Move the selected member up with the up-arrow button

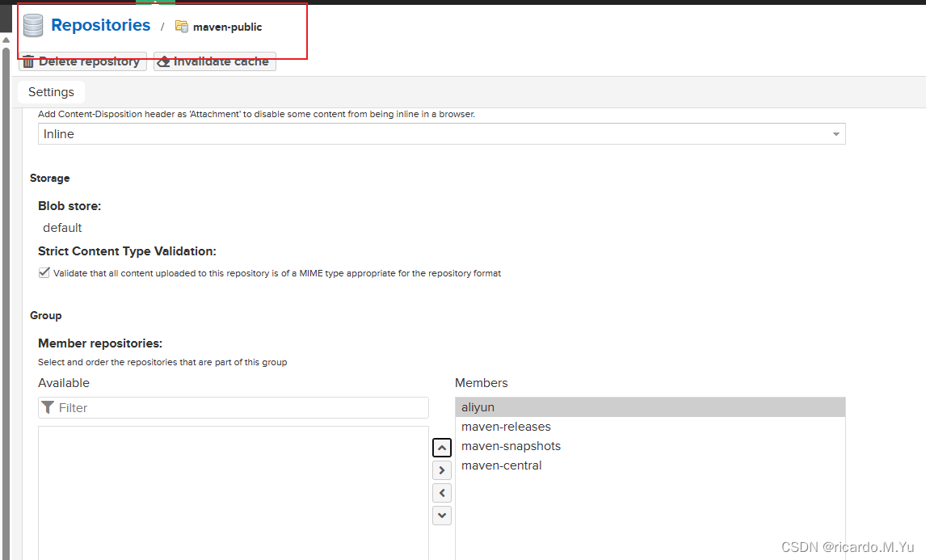pos(441,447)
